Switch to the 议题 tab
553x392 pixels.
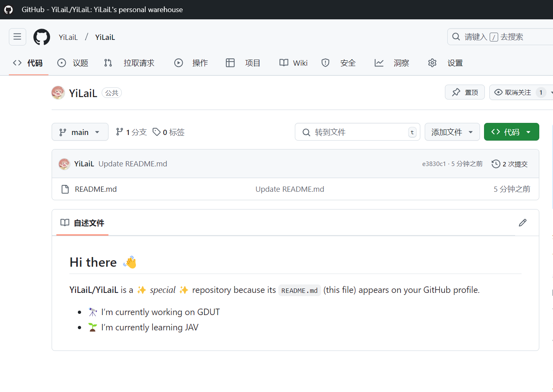(73, 63)
